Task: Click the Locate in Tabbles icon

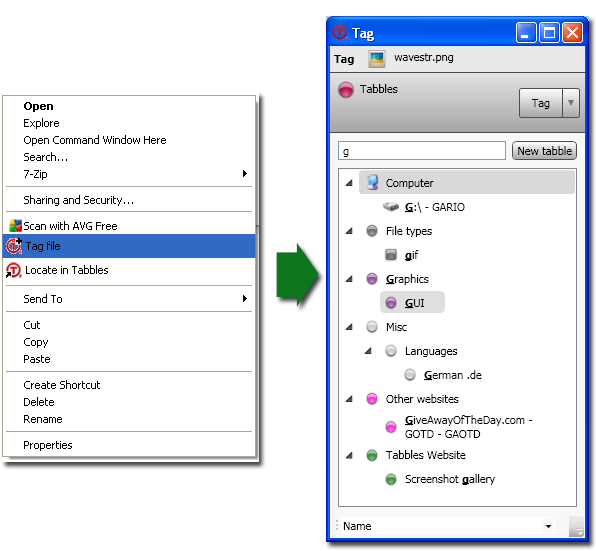Action: pos(13,270)
